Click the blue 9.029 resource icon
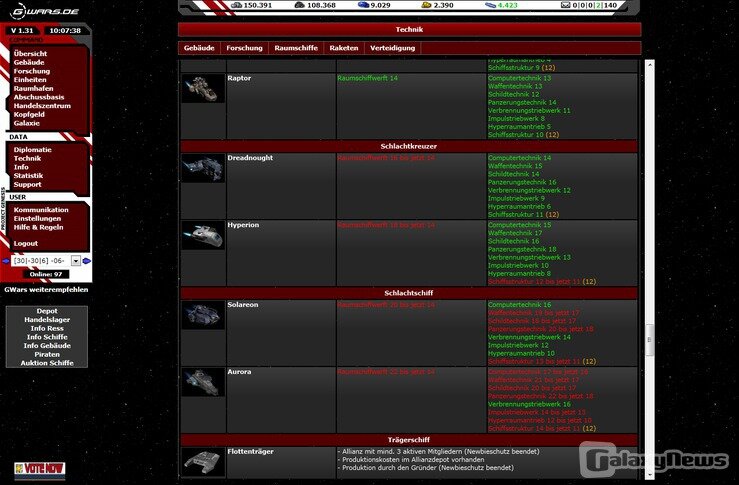Viewport: 739px width, 485px height. tap(363, 5)
